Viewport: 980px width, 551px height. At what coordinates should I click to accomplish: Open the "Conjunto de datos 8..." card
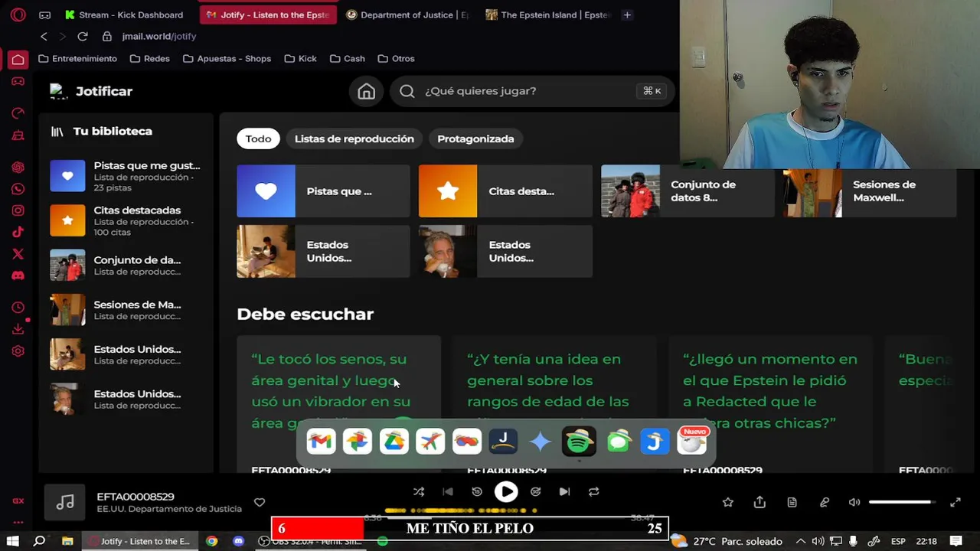click(x=688, y=191)
